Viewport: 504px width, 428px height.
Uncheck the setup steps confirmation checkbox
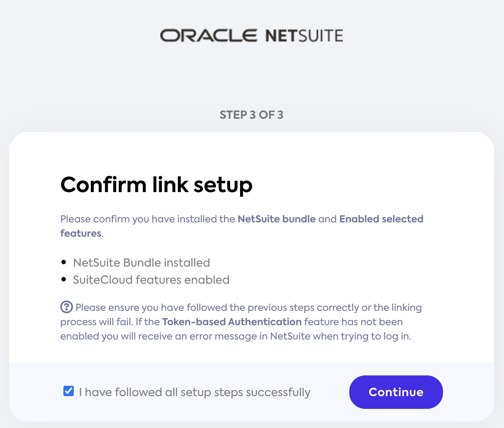[x=69, y=391]
